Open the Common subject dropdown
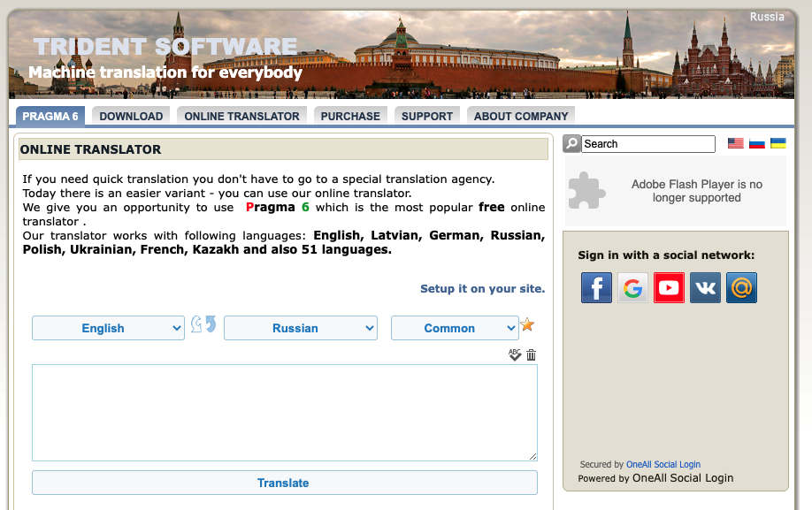The width and height of the screenshot is (812, 510). [x=455, y=328]
